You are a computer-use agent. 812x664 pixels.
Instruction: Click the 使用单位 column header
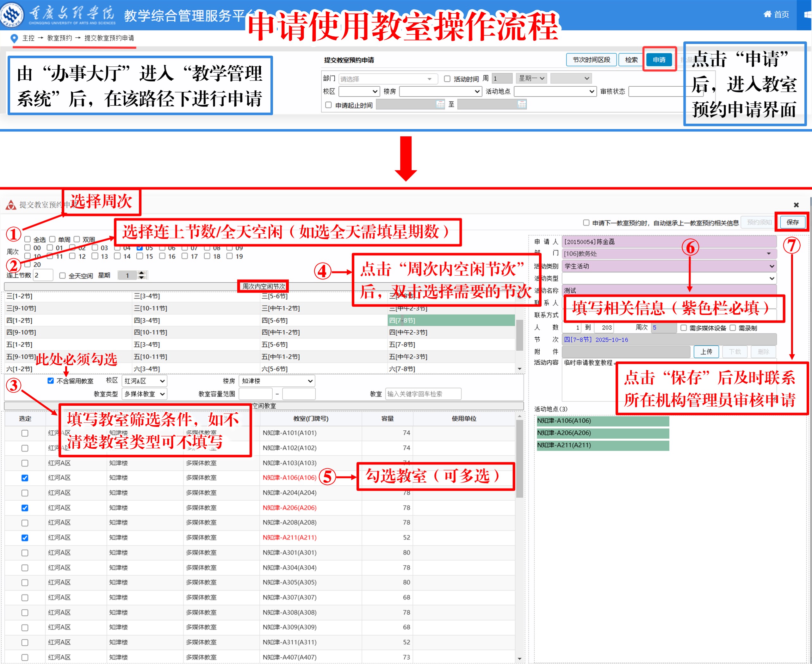pyautogui.click(x=464, y=419)
